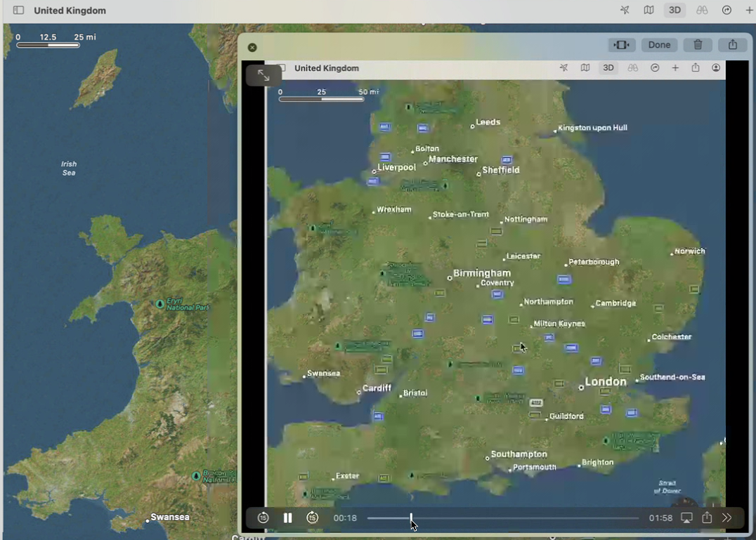
Task: Toggle 3D view in main Maps toolbar
Action: (x=674, y=11)
